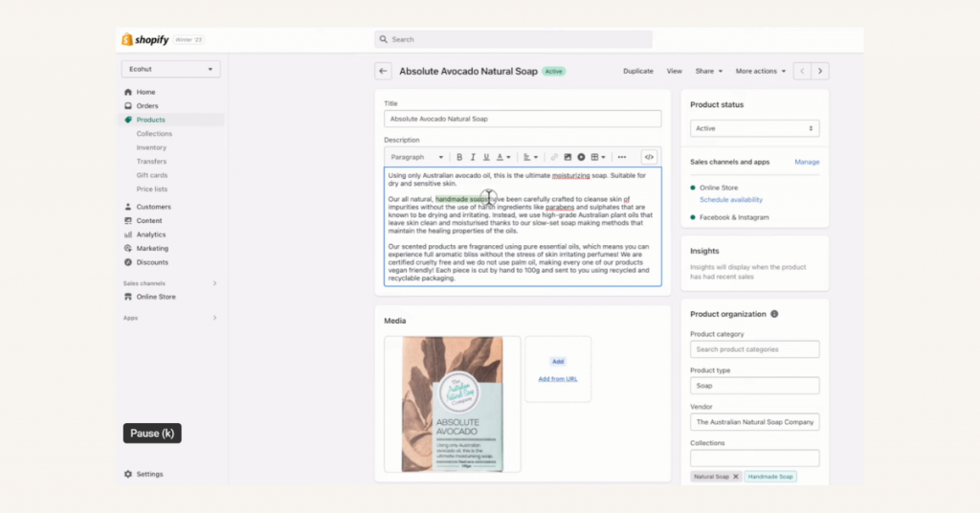This screenshot has height=513, width=980.
Task: Click the search magnifier icon
Action: (x=383, y=39)
